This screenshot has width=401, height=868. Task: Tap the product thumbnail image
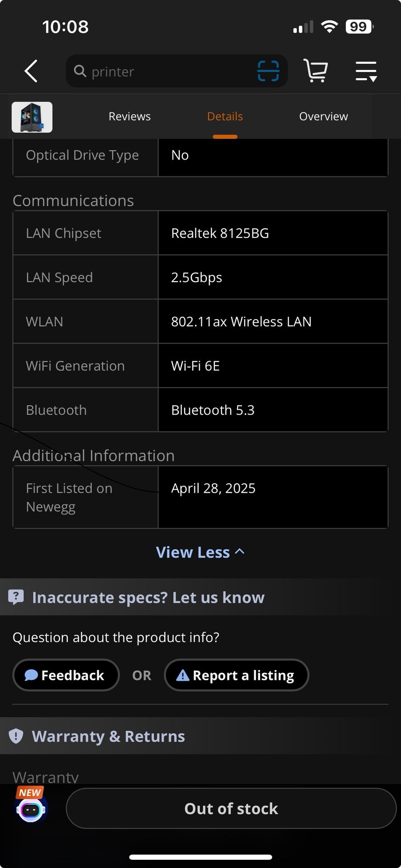32,117
